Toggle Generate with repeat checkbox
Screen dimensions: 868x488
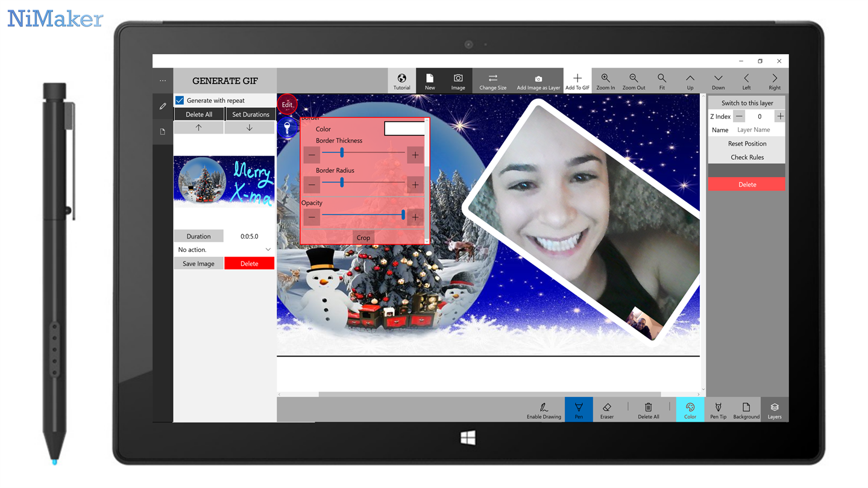click(x=180, y=101)
